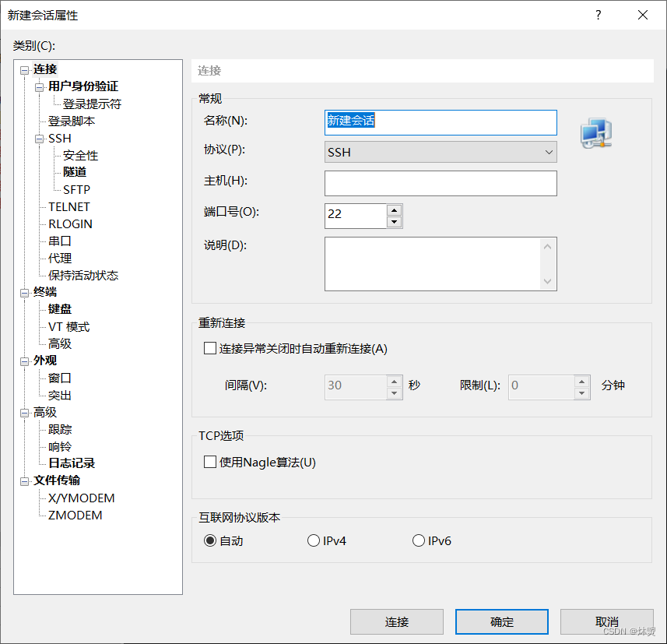Click the 连接 button
The width and height of the screenshot is (667, 644).
[x=397, y=622]
